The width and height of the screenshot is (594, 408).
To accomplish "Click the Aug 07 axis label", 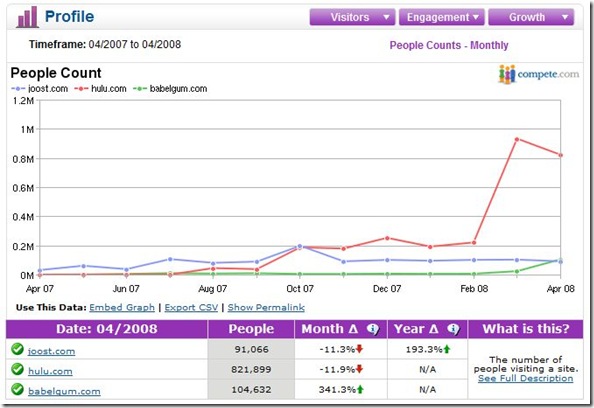I will [213, 289].
